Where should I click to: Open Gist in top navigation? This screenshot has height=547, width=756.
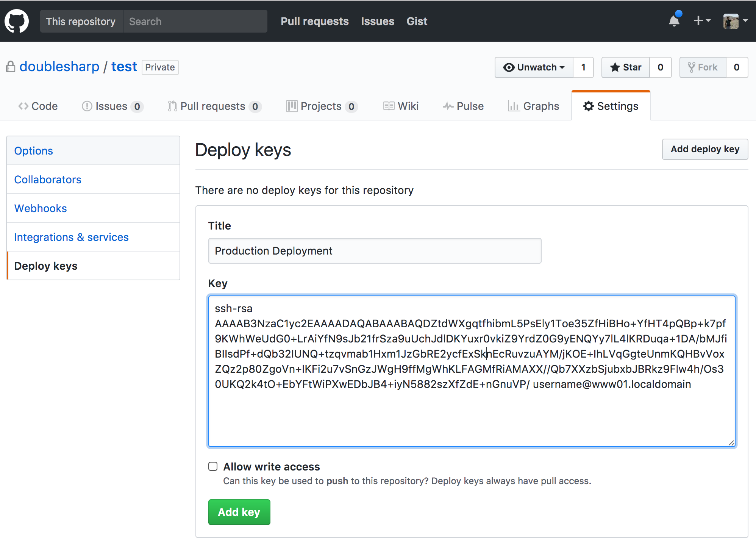pyautogui.click(x=417, y=21)
